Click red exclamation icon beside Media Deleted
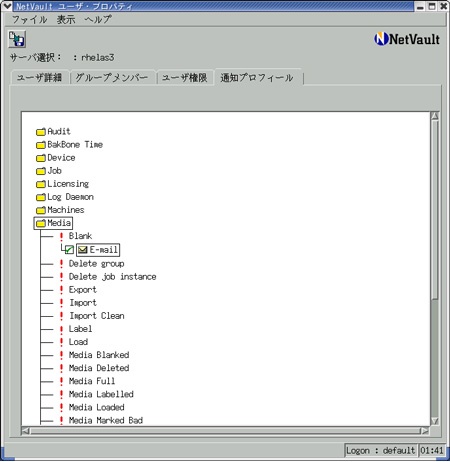Screen dimensions: 450x462 pyautogui.click(x=61, y=368)
